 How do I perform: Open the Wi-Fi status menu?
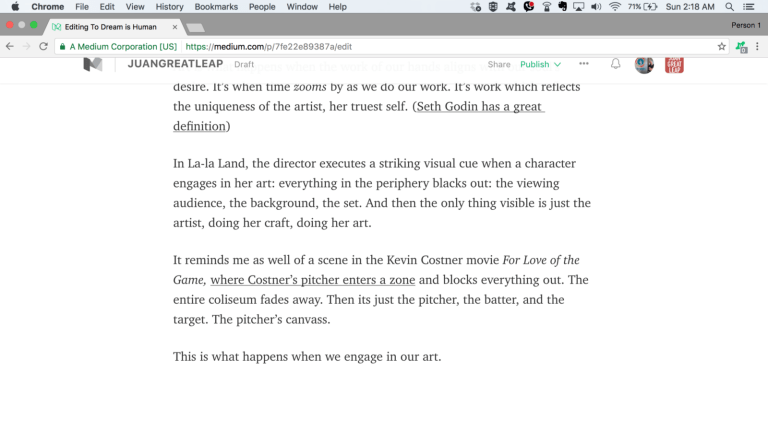point(614,7)
